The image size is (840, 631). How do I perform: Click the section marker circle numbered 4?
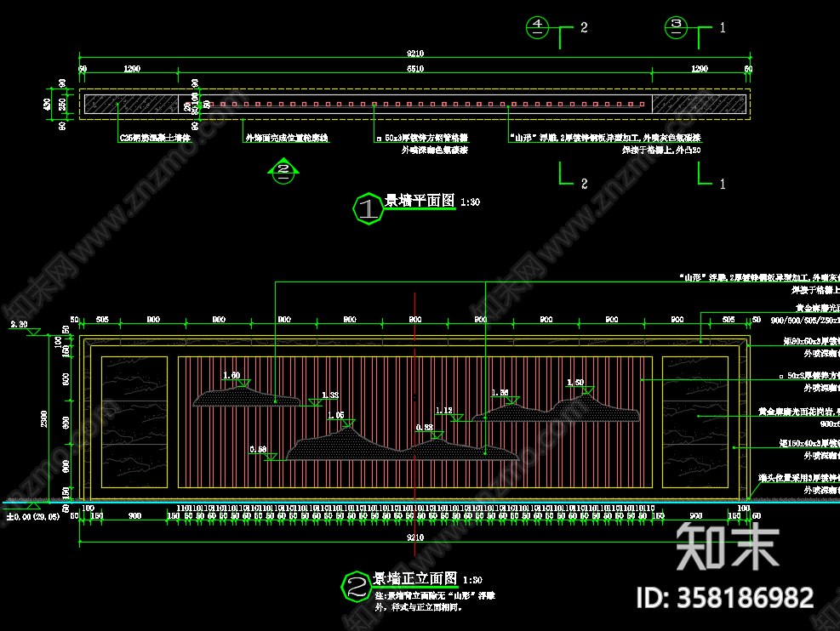coord(537,27)
